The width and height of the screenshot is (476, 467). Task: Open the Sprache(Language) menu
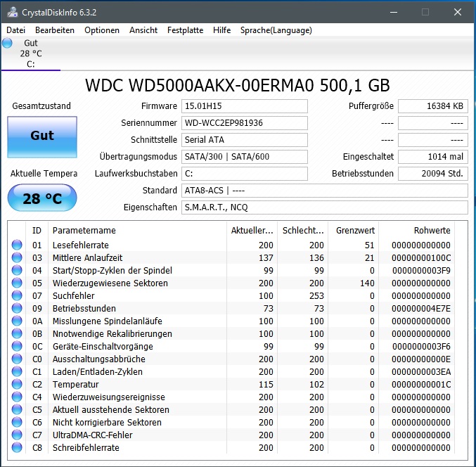pyautogui.click(x=276, y=30)
